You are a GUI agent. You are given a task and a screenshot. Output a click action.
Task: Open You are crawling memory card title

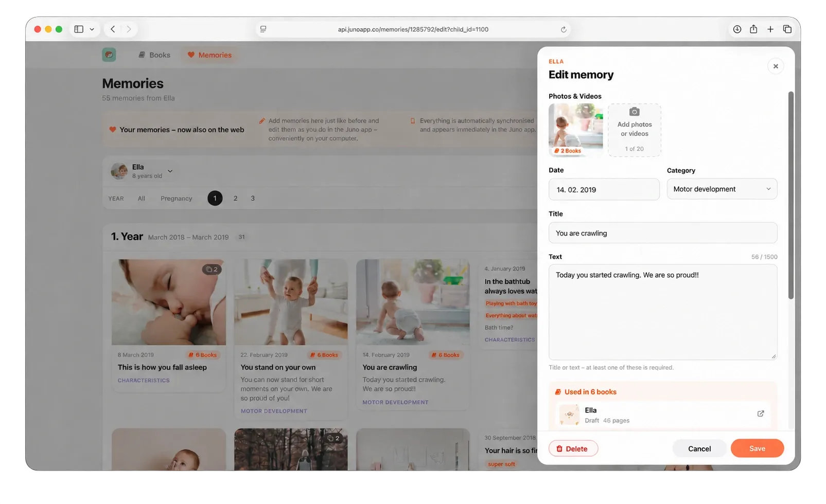coord(390,367)
